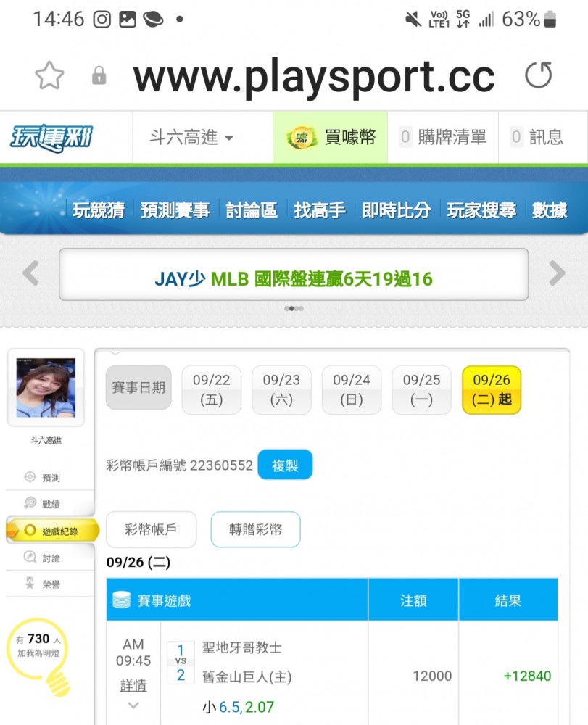588x725 pixels.
Task: Open the 斗六高進 user dropdown
Action: point(192,137)
